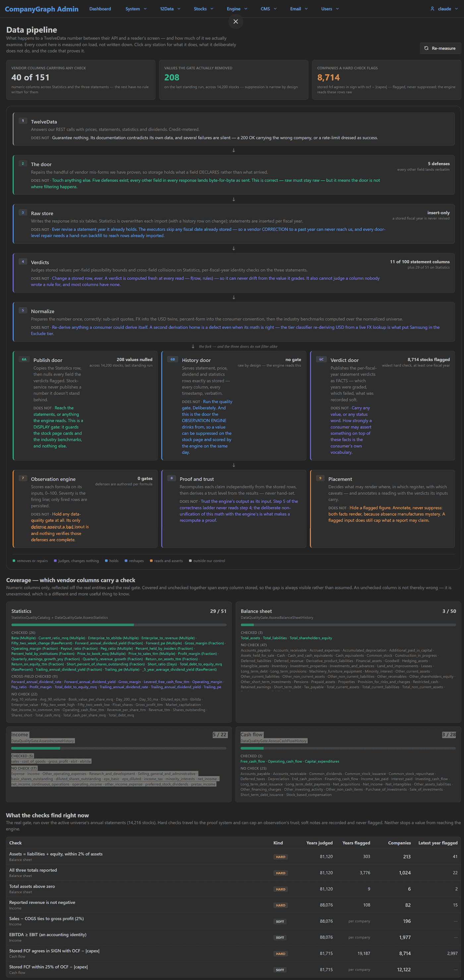This screenshot has height=980, width=464.
Task: Click step number badge 1 on TwelveData
Action: tap(23, 121)
